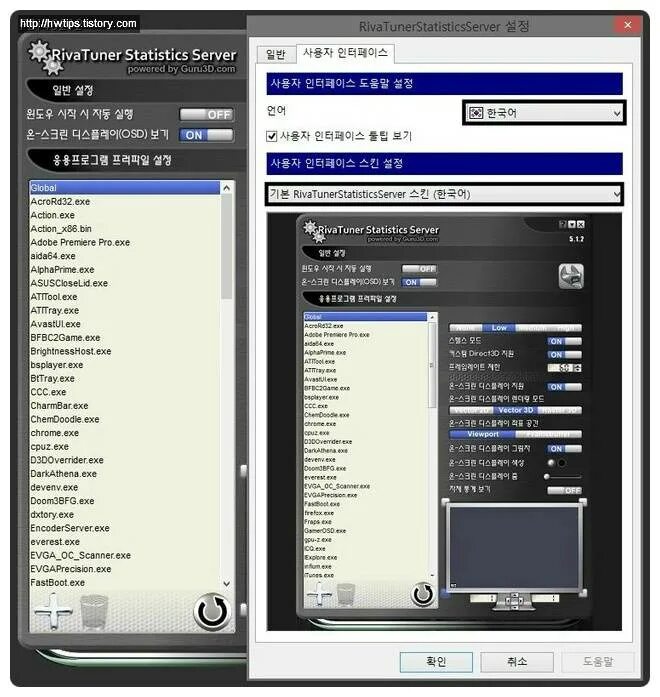Select chrome.exe profile
Viewport: 660px width, 697px height.
124,433
